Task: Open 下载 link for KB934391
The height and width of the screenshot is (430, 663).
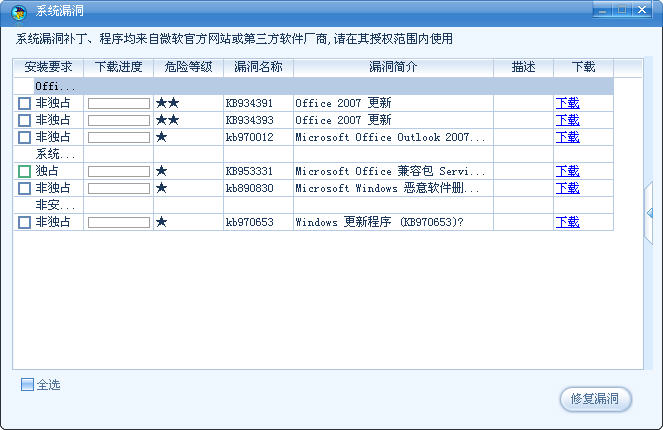Action: [567, 103]
